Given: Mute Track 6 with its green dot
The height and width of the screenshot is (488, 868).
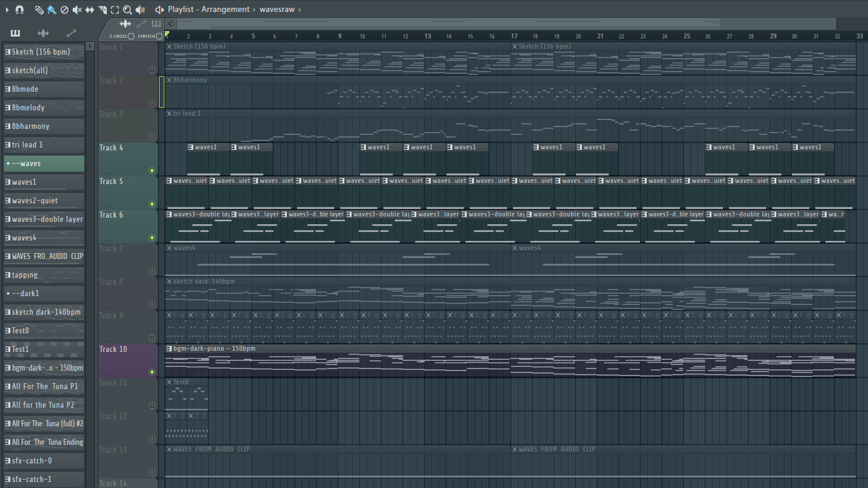Looking at the screenshot, I should 152,238.
